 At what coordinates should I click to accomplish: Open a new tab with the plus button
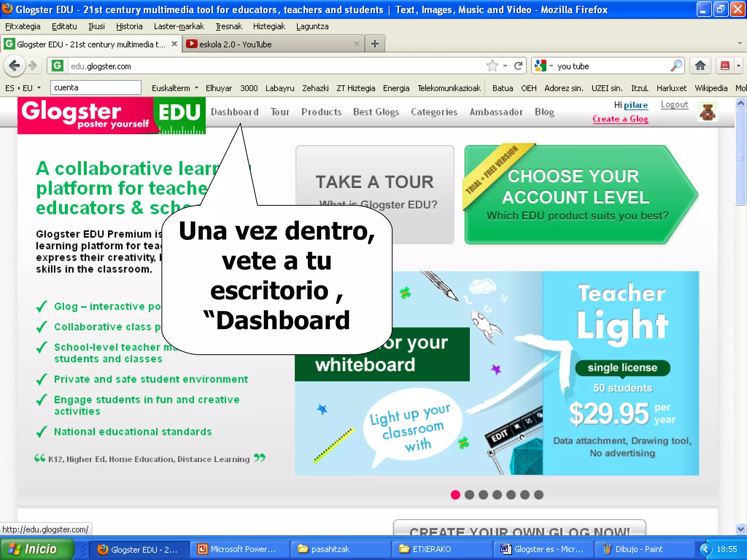375,44
